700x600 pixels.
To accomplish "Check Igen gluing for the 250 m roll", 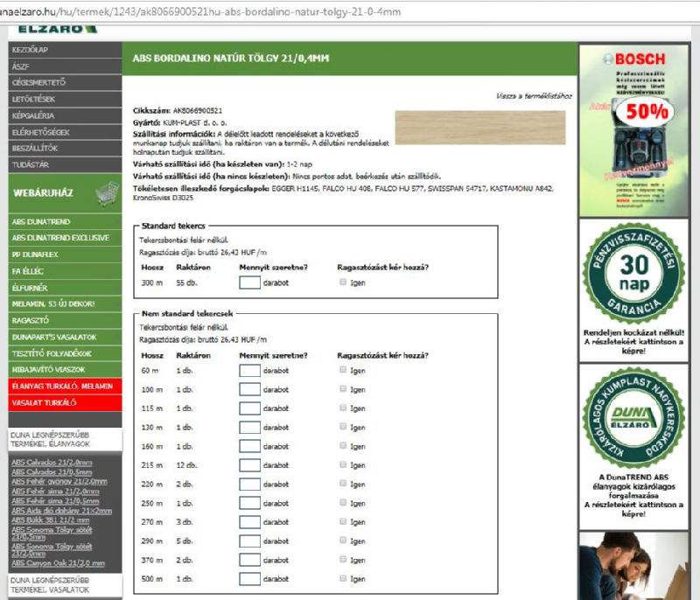I will click(343, 502).
